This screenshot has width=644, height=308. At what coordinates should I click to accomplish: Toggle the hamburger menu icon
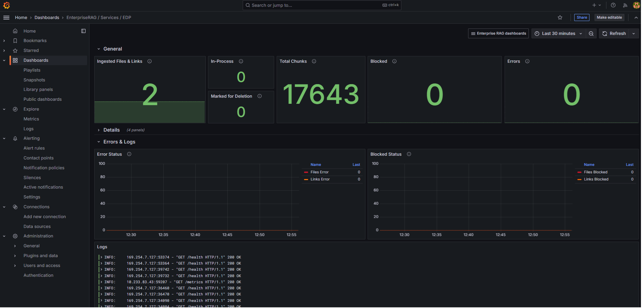[6, 18]
